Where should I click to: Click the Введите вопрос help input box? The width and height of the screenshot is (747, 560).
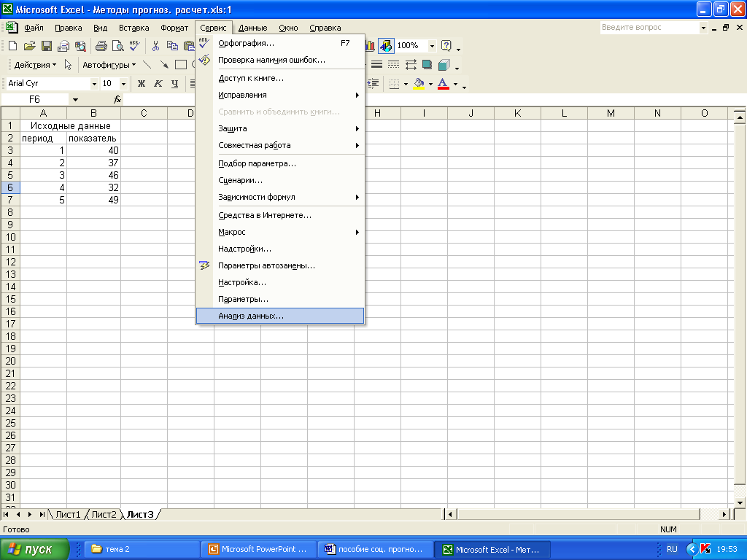649,28
